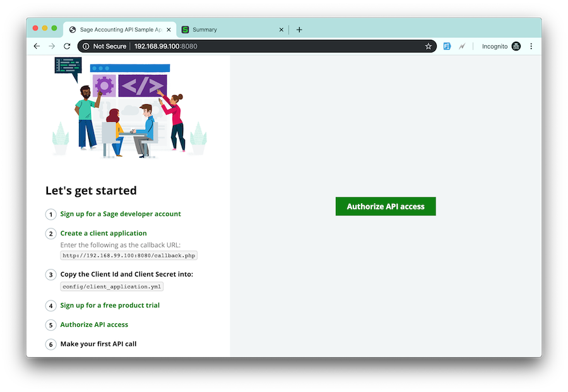
Task: Close the Sage Accounting API Sample App tab
Action: [x=169, y=30]
